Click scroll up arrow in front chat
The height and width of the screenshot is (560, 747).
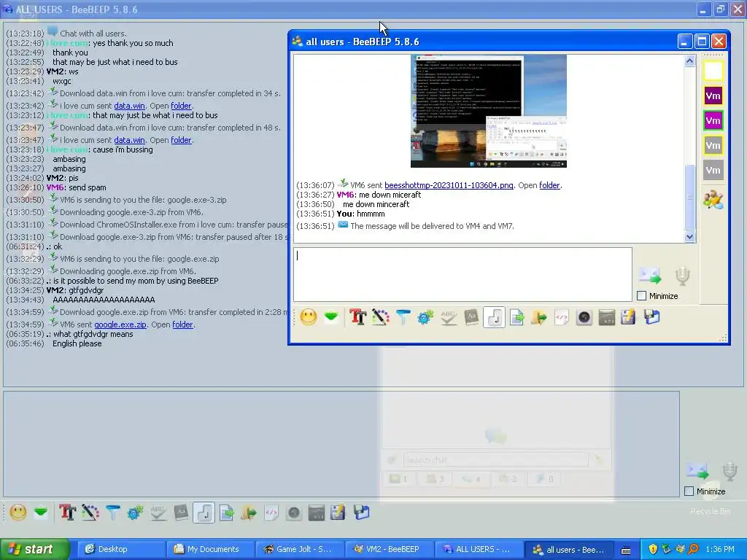click(x=690, y=61)
